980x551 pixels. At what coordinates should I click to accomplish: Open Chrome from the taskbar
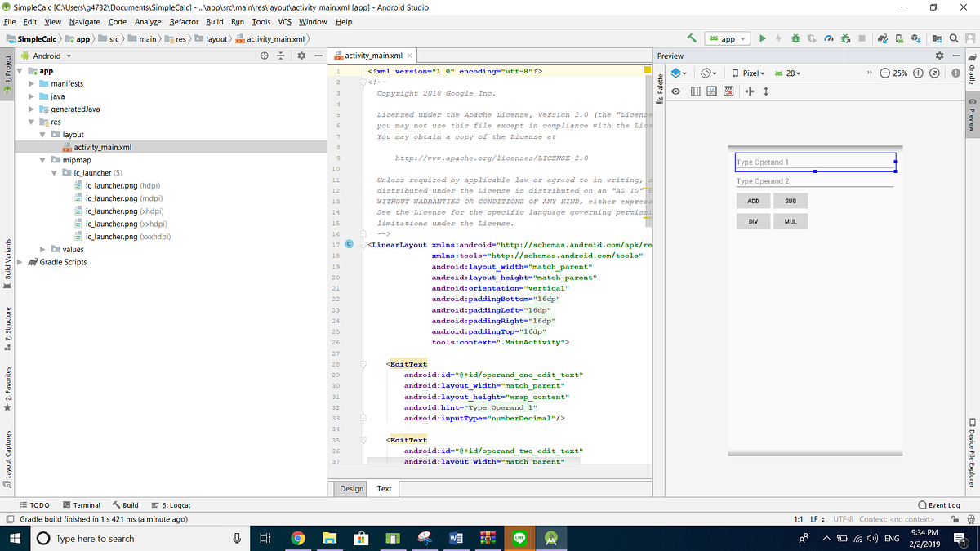pyautogui.click(x=297, y=538)
